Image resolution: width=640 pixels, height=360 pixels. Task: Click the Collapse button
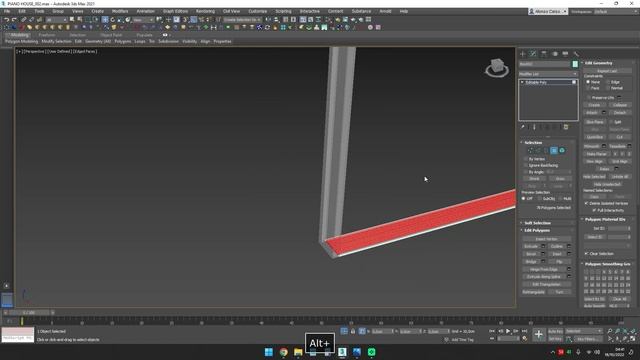[620, 105]
